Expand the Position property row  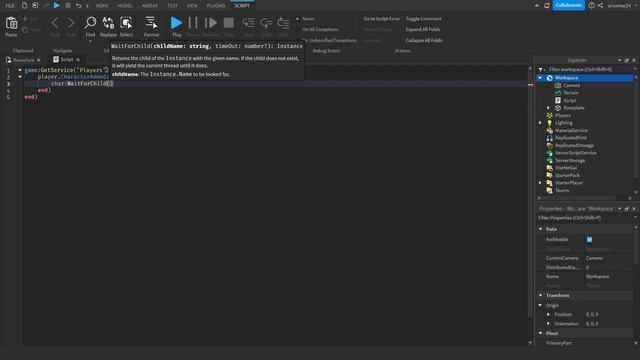point(549,314)
